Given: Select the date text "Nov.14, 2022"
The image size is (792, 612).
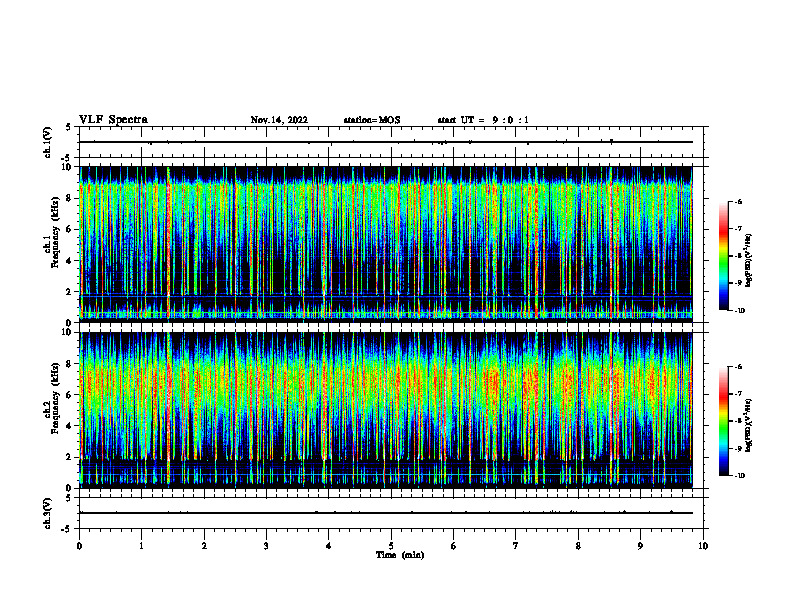Looking at the screenshot, I should point(279,120).
